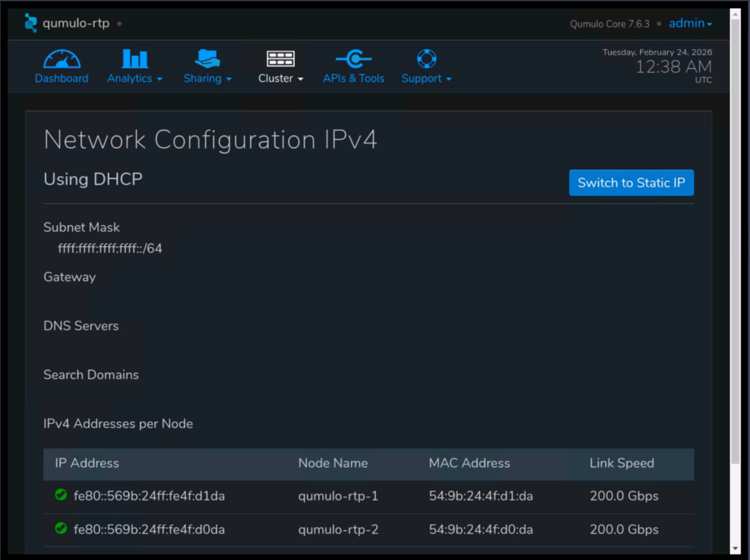Click the Node Name column header
The width and height of the screenshot is (750, 560).
point(333,463)
